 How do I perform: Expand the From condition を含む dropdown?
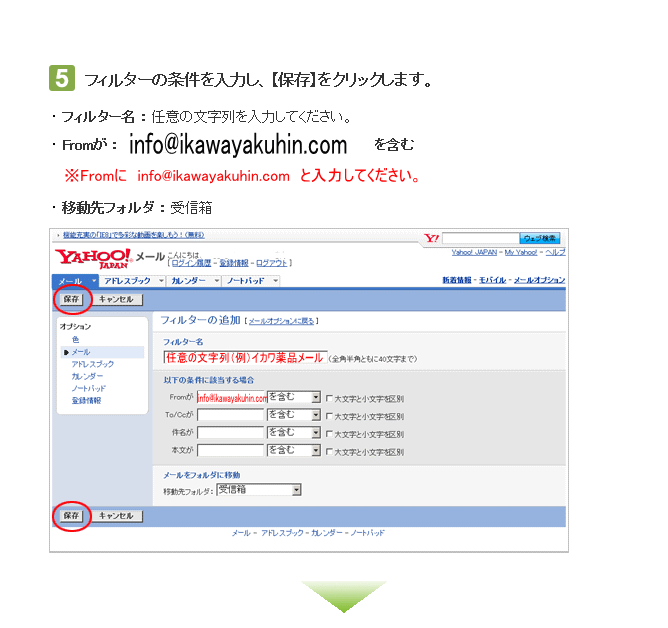pyautogui.click(x=316, y=397)
